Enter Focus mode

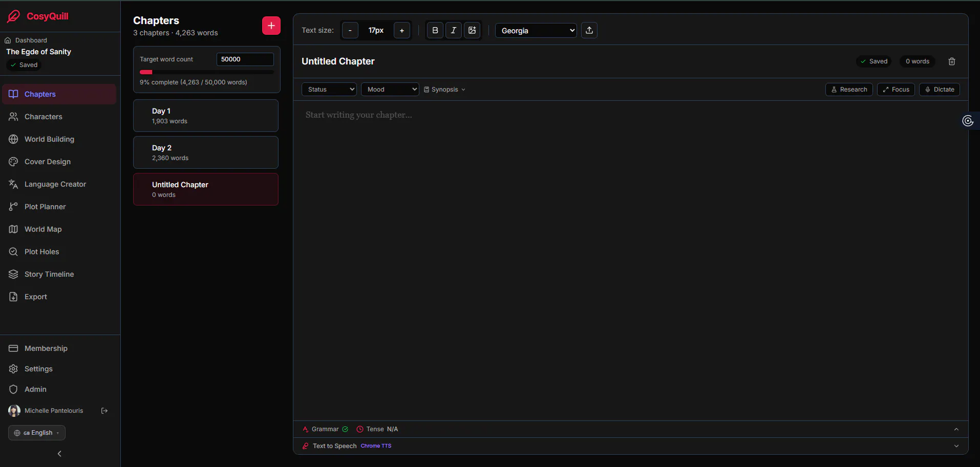point(896,90)
